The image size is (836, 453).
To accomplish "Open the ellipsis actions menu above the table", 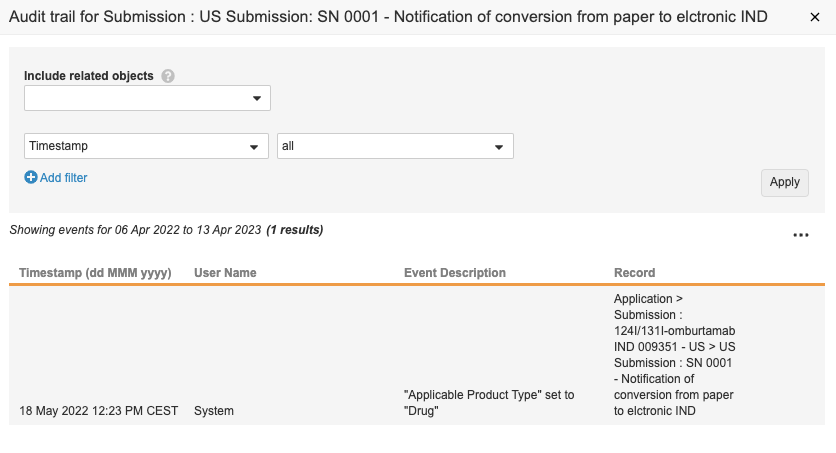I will [800, 235].
